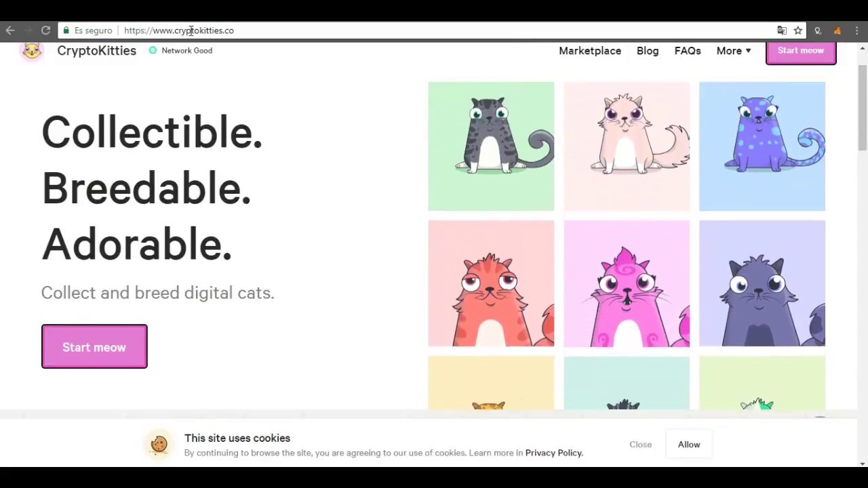The height and width of the screenshot is (488, 868).
Task: Click the CryptoKitties cat logo
Action: [32, 51]
